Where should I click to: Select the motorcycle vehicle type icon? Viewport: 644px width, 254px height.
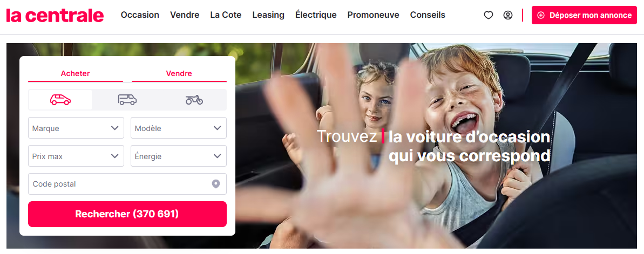click(194, 100)
